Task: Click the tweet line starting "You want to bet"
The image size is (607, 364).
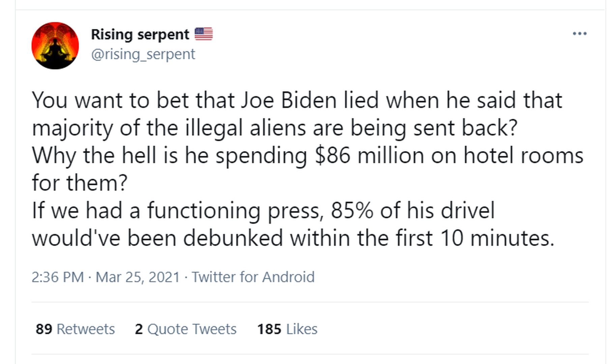Action: click(297, 100)
